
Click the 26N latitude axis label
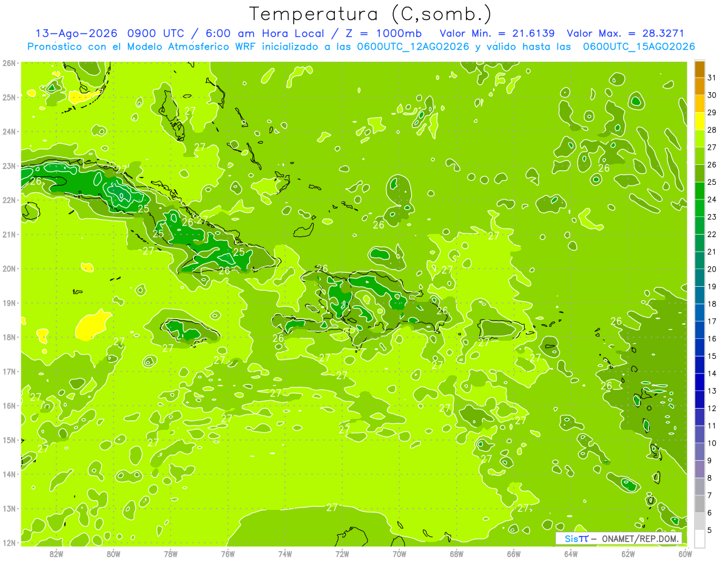pyautogui.click(x=8, y=62)
